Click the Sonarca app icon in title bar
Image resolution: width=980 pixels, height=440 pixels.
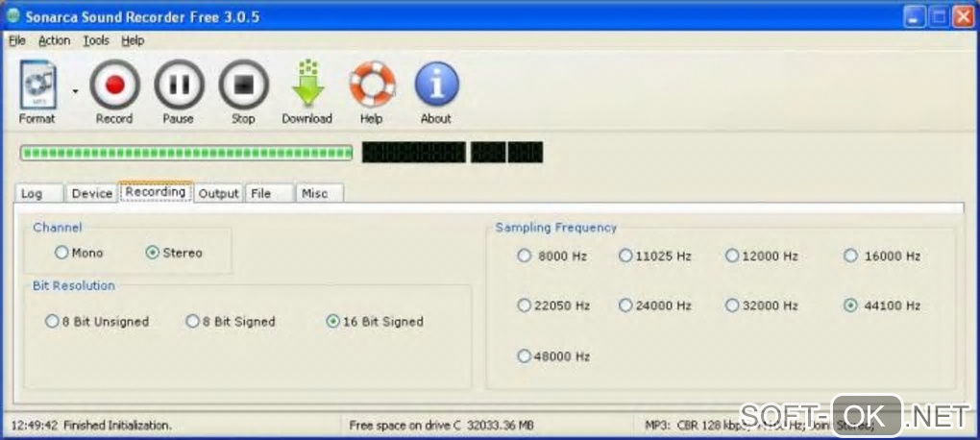[x=12, y=15]
